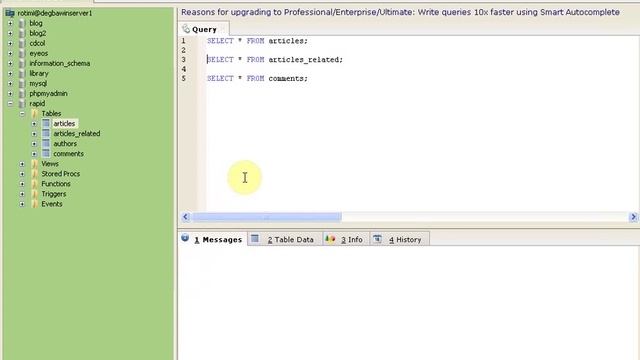This screenshot has height=360, width=640.
Task: Expand the Views folder node
Action: pyautogui.click(x=22, y=164)
